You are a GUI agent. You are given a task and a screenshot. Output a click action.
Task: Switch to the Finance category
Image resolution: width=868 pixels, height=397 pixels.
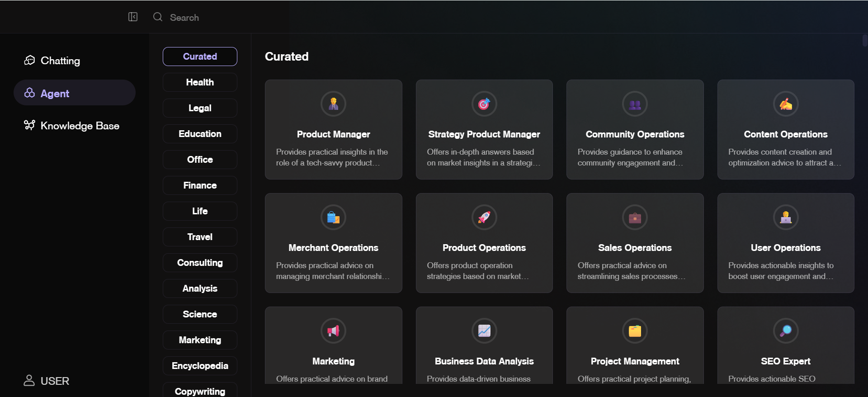click(200, 185)
